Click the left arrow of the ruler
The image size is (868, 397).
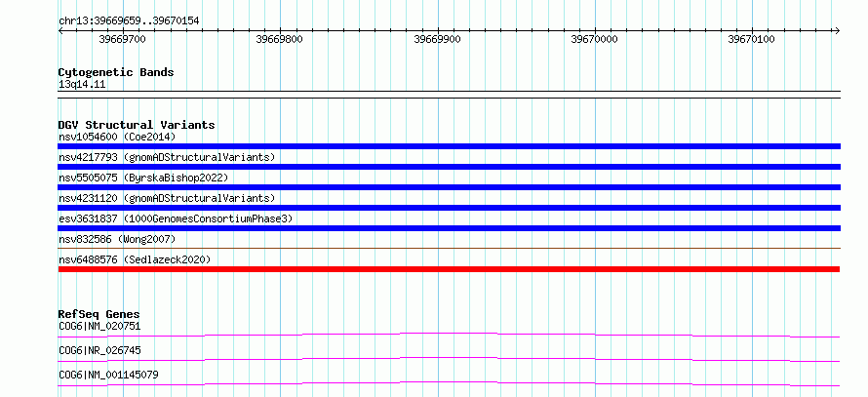(60, 31)
